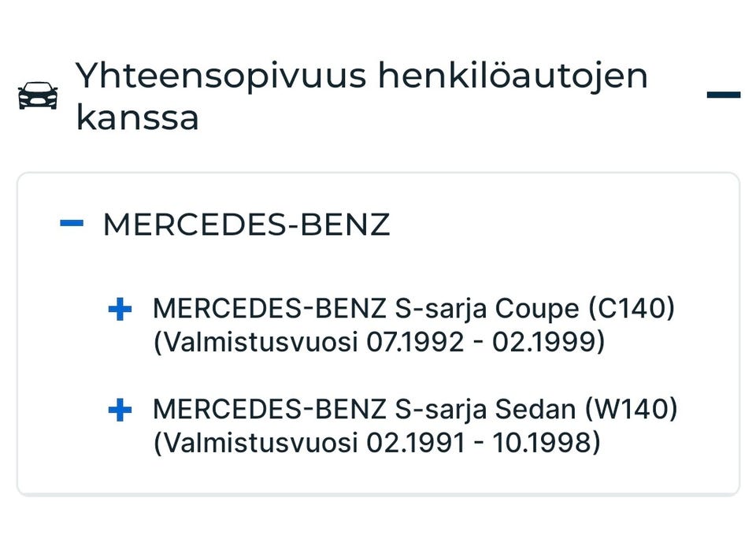Click 'Valmistusvuosi' under the Sedan entry

256,444
